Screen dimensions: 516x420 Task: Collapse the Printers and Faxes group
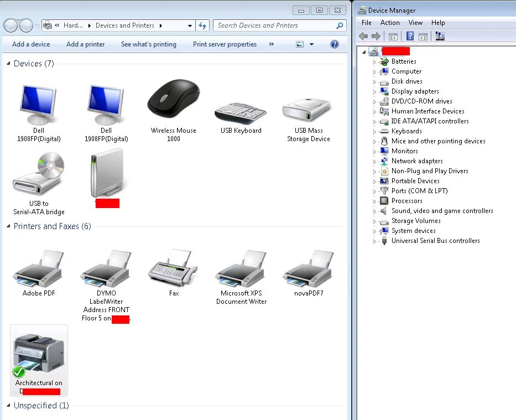point(8,226)
